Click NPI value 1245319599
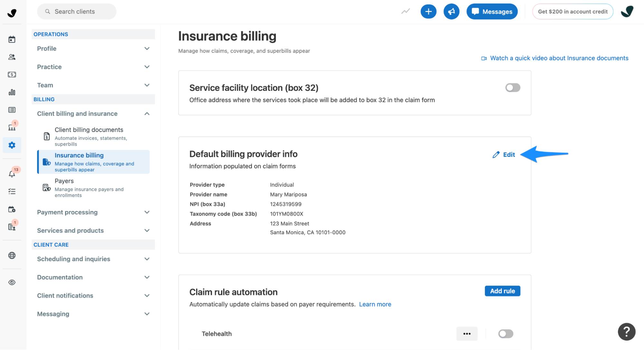 tap(286, 204)
